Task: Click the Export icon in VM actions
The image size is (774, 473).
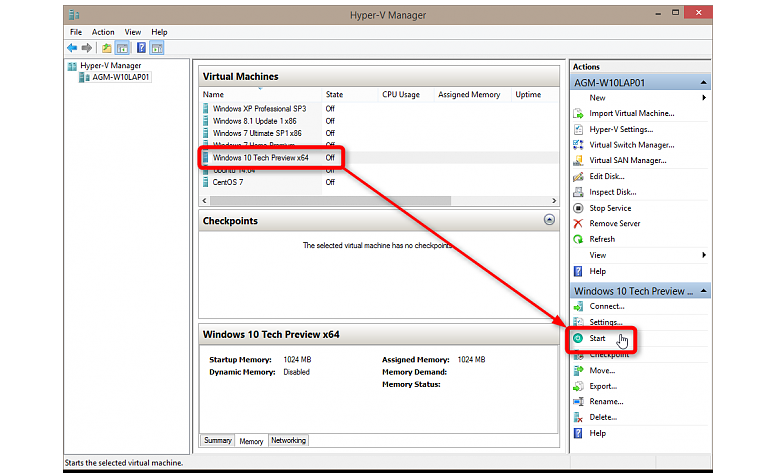Action: (x=578, y=386)
